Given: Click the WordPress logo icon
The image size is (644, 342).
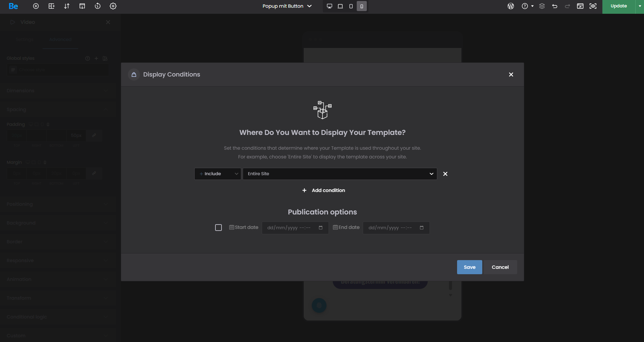Looking at the screenshot, I should pos(511,6).
